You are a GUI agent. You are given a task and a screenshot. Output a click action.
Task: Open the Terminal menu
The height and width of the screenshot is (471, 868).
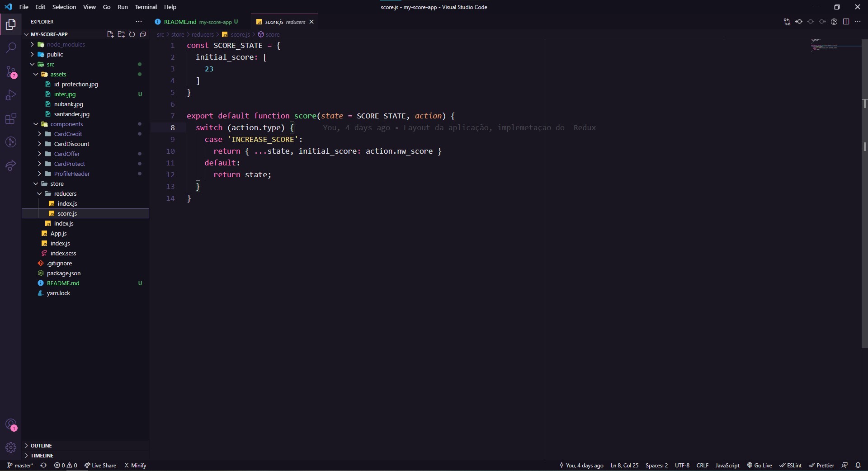[x=146, y=7]
